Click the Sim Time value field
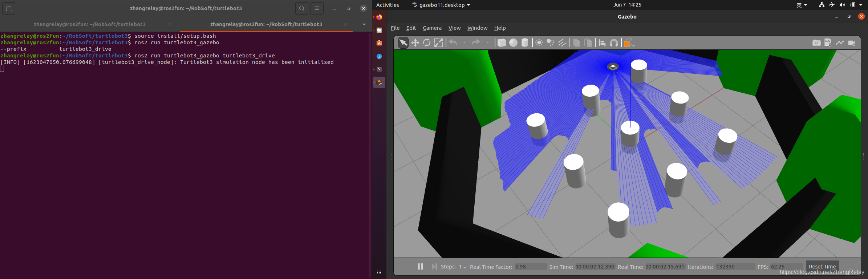868x279 pixels. click(x=595, y=267)
